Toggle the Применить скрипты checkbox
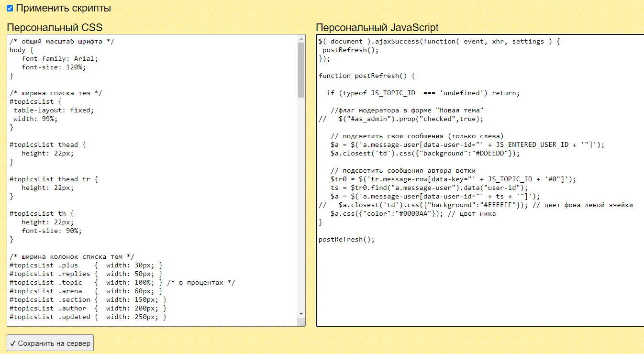This screenshot has width=644, height=354. pos(10,9)
